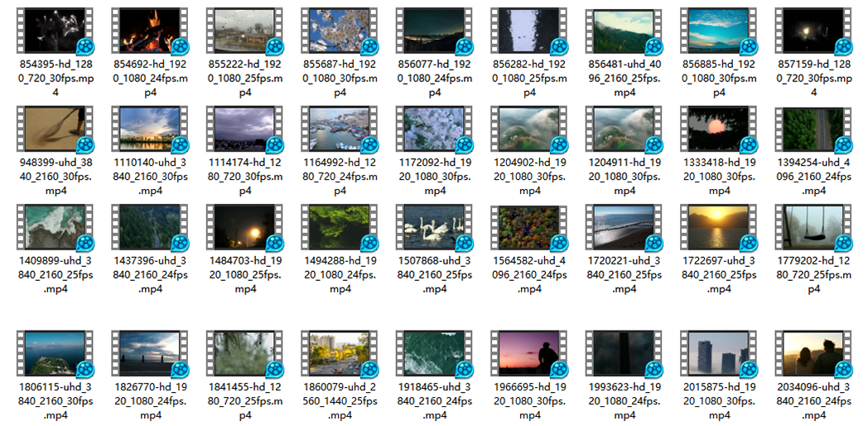Click the couple at sunset video 2034096-uhd

click(x=814, y=352)
